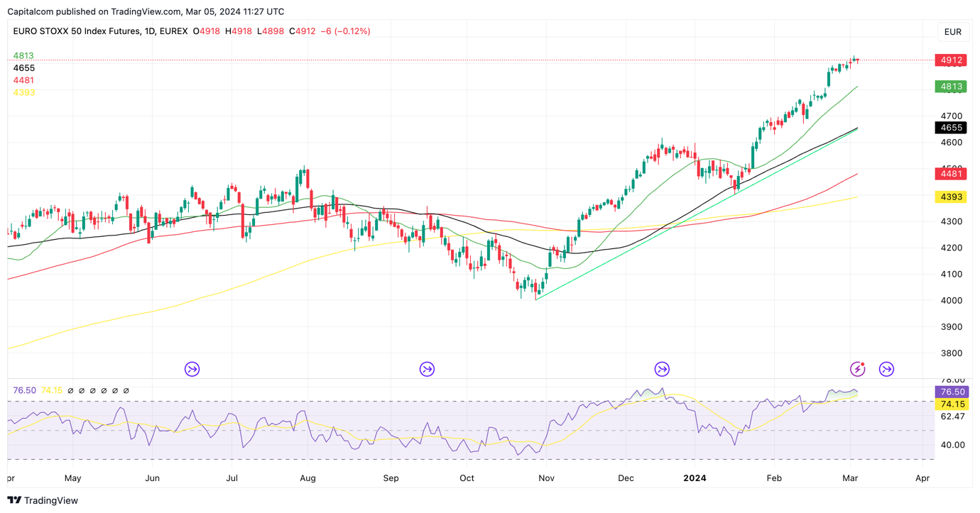Screen dimensions: 980x513
Task: Click the 40.00 RSI axis value
Action: 952,445
